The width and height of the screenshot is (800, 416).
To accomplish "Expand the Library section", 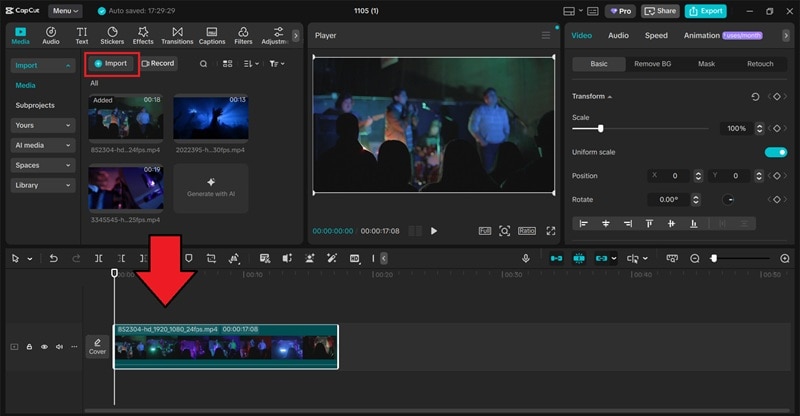I will (43, 185).
